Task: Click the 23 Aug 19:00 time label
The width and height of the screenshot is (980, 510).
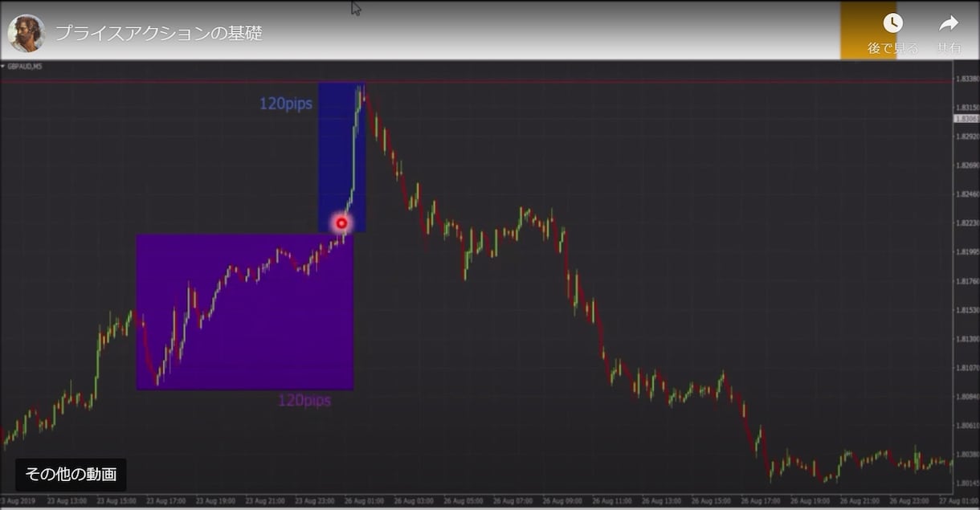Action: [216, 500]
